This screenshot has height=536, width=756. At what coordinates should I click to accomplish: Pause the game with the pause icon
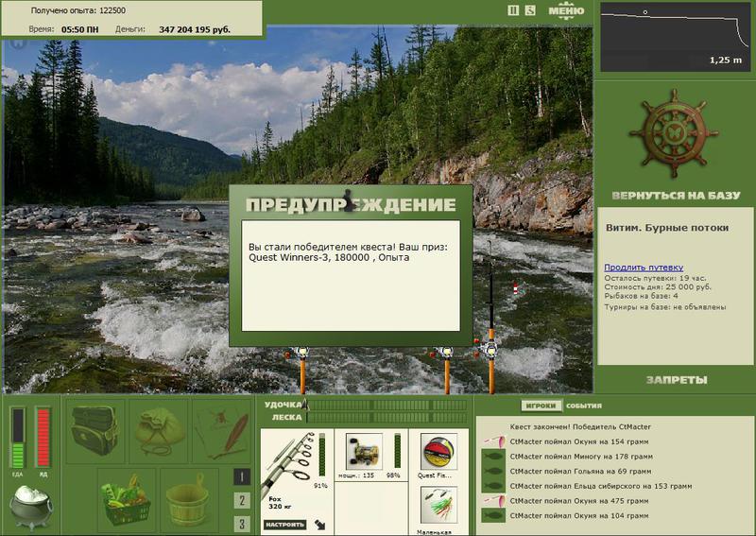point(513,10)
